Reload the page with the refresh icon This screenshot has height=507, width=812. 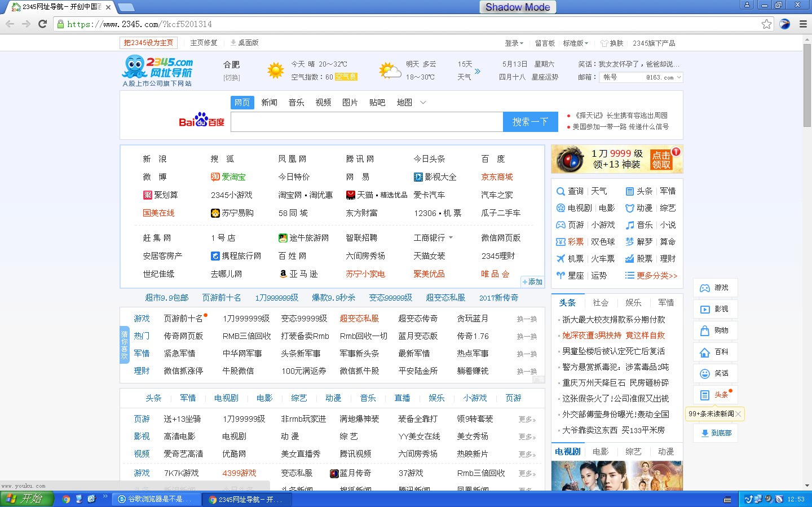pos(42,24)
